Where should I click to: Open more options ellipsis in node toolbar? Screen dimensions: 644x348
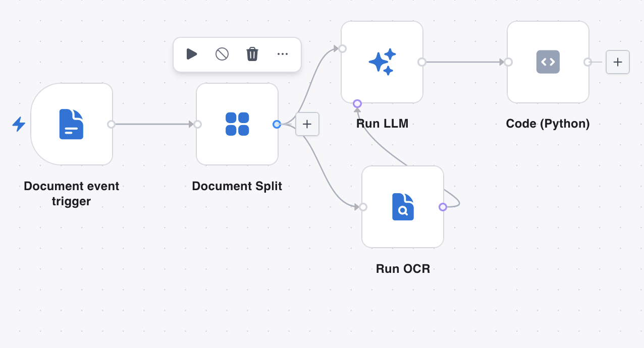[283, 54]
